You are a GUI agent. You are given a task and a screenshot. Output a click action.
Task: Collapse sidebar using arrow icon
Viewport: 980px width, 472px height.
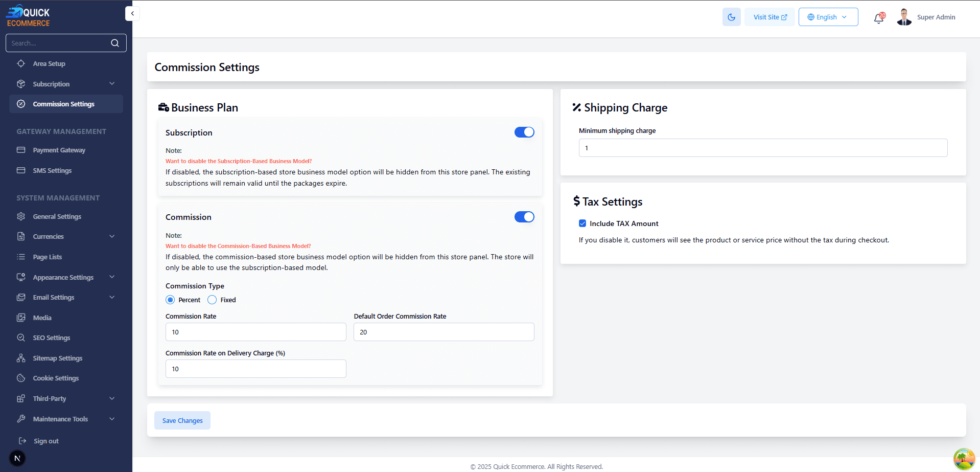[132, 14]
